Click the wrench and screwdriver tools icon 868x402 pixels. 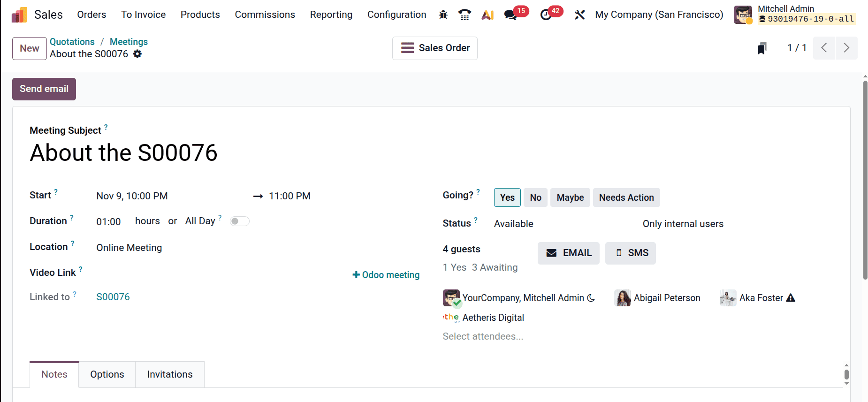point(579,15)
